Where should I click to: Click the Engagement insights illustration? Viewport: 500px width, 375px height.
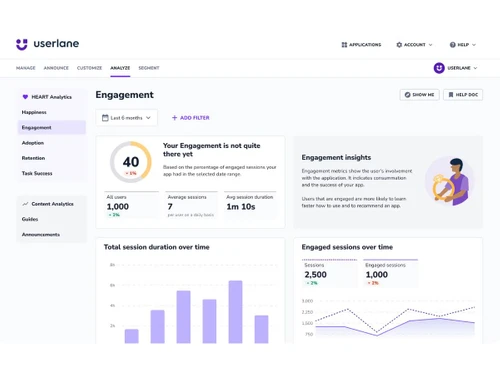450,182
